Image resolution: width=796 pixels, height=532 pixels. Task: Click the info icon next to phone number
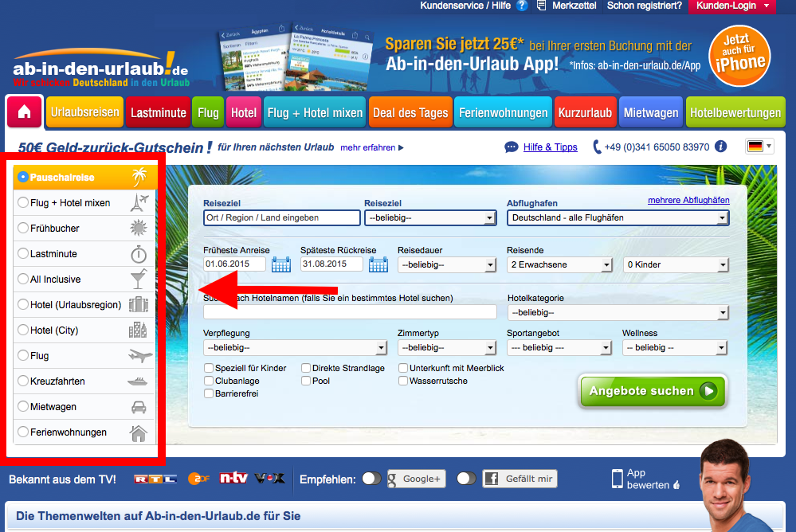click(720, 147)
